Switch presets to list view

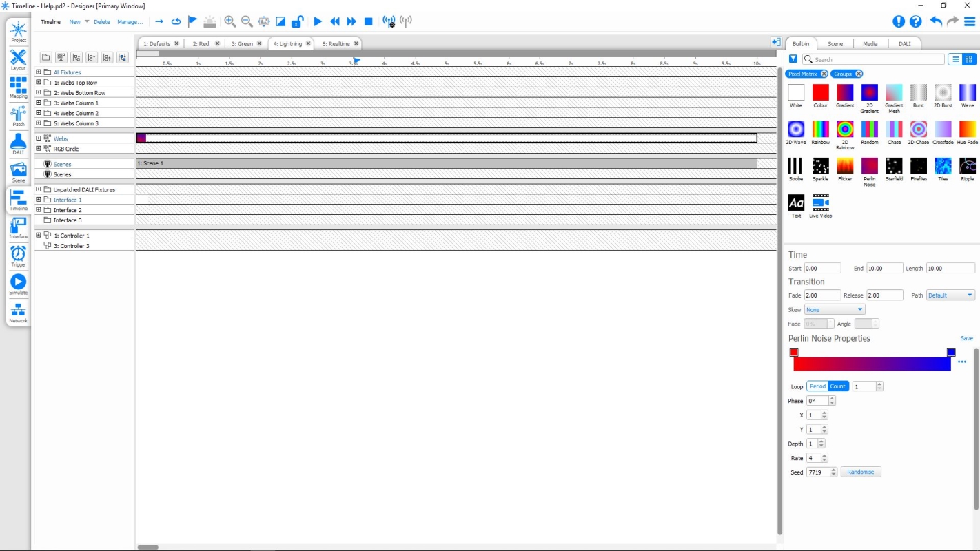[x=955, y=59]
